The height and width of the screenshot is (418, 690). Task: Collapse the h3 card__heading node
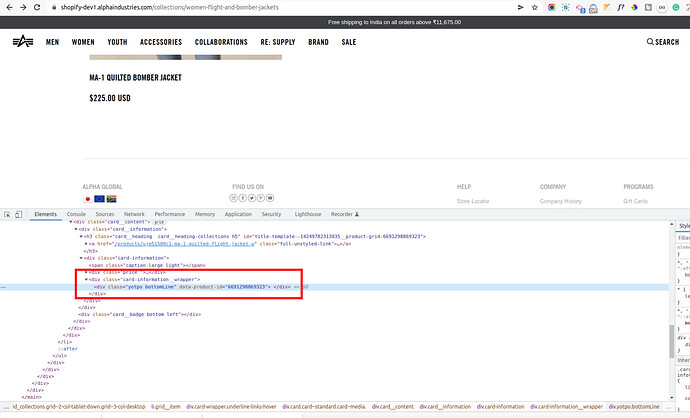(x=81, y=236)
